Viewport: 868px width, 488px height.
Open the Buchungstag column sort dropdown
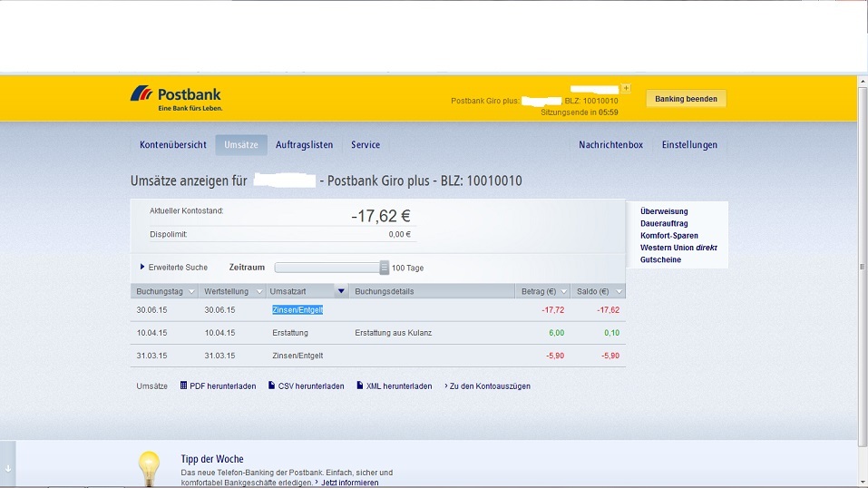[191, 291]
